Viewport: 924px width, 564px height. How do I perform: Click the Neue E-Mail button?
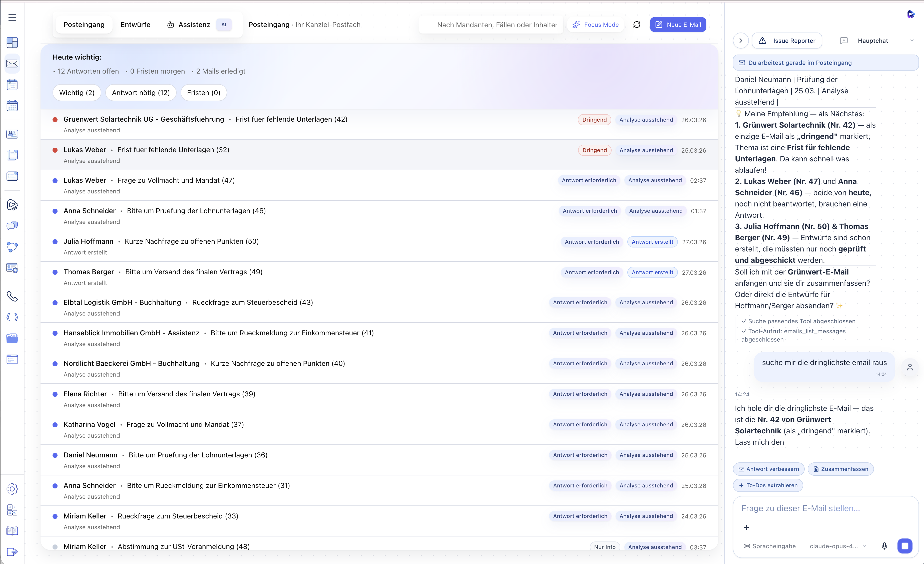(x=678, y=25)
